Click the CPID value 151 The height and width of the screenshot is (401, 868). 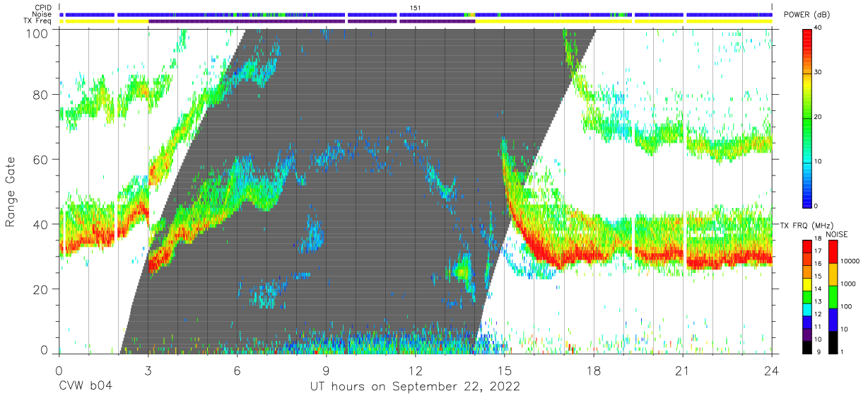pyautogui.click(x=415, y=8)
